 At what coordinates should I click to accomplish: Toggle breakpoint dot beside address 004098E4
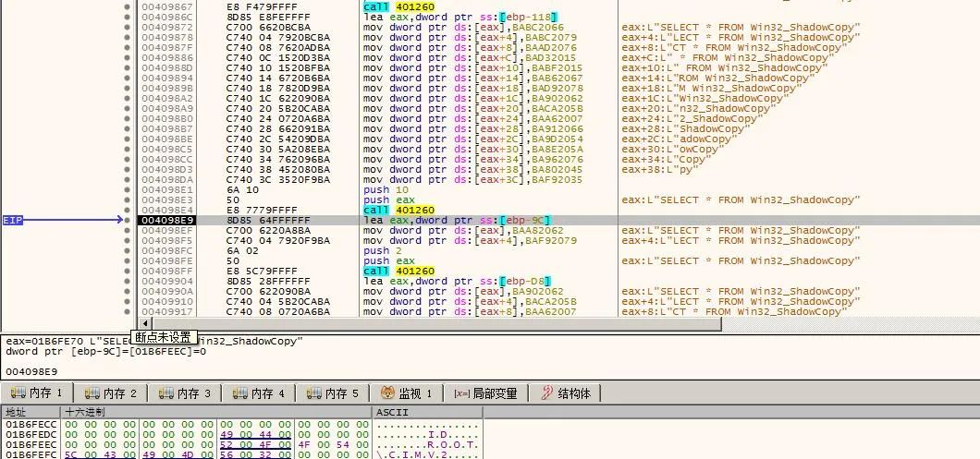[128, 210]
